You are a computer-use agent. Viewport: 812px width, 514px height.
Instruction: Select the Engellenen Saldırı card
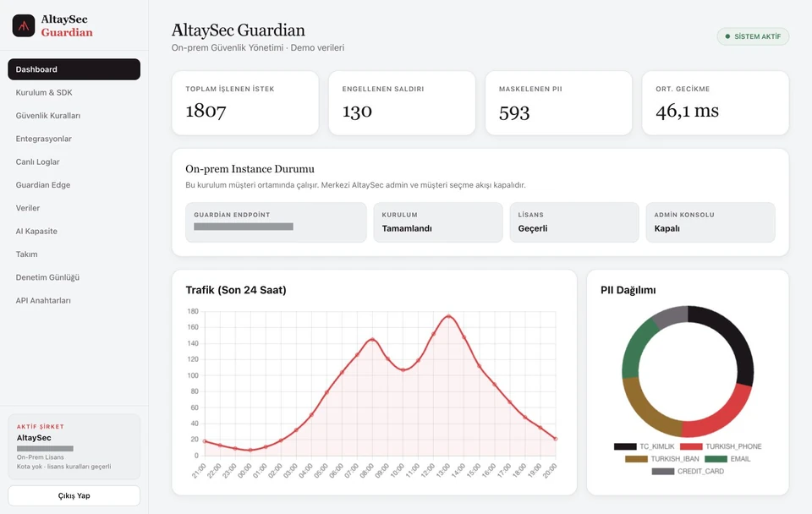pos(402,103)
